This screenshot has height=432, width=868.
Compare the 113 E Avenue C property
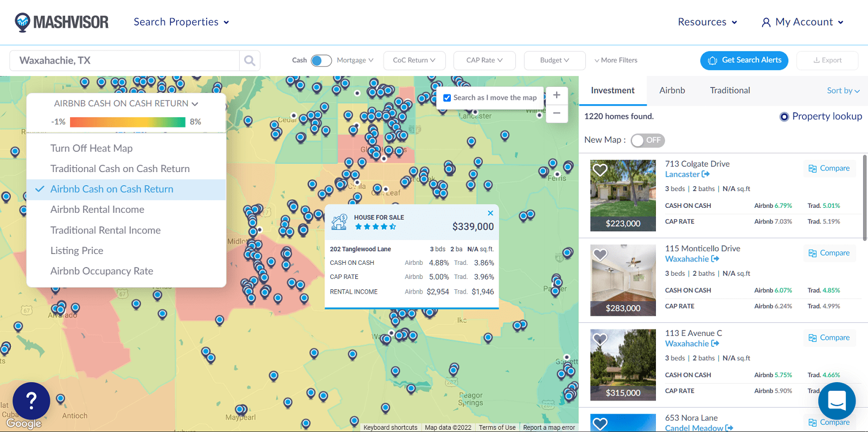(829, 338)
